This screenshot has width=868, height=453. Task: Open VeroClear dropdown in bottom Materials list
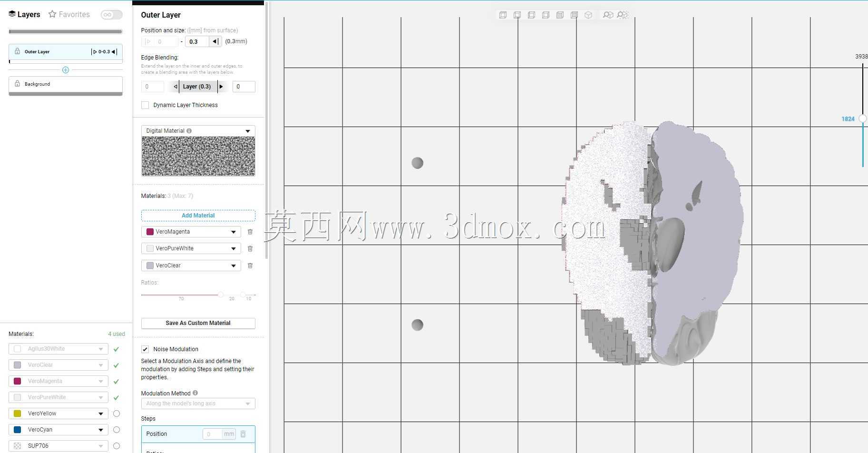(x=58, y=365)
